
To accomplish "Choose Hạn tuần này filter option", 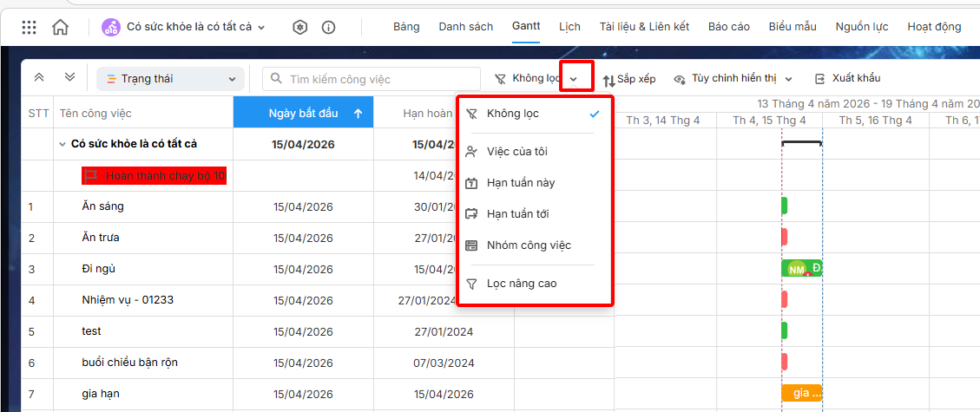I will click(x=534, y=183).
